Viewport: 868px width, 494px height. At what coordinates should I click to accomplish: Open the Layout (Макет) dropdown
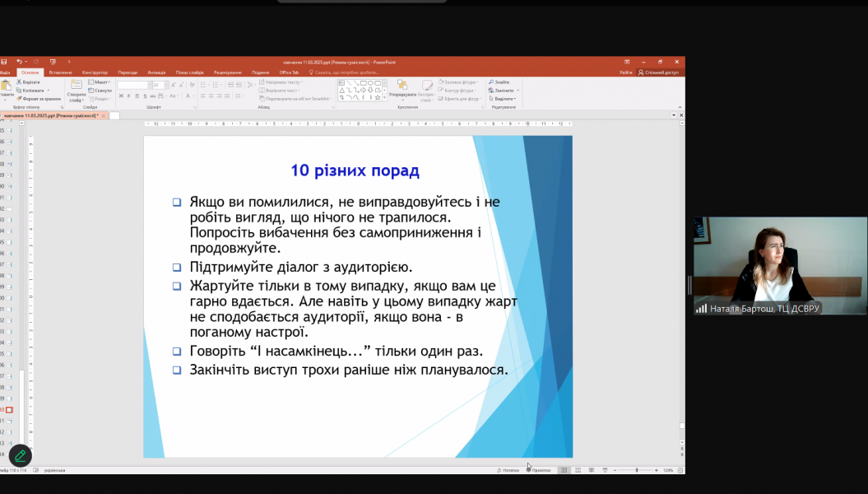pos(101,82)
